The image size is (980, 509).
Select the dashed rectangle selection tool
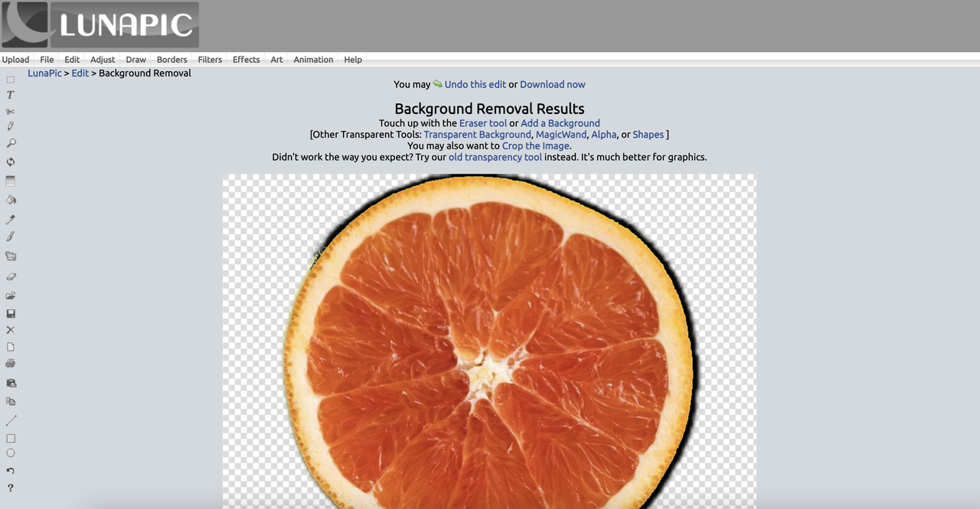point(11,80)
